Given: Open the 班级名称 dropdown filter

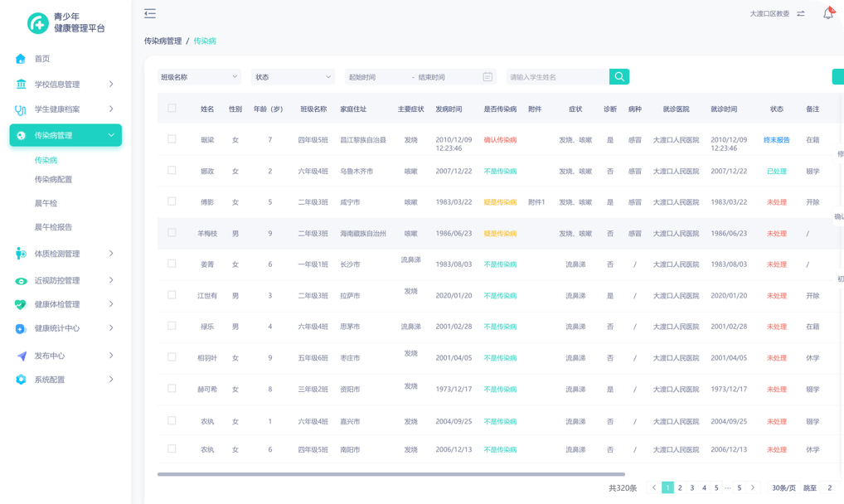Looking at the screenshot, I should (199, 77).
